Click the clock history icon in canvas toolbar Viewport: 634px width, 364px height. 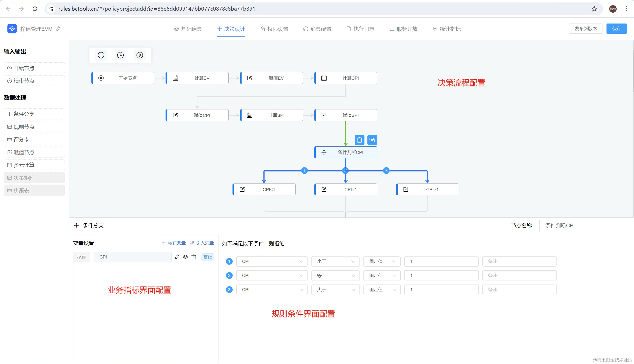point(120,55)
